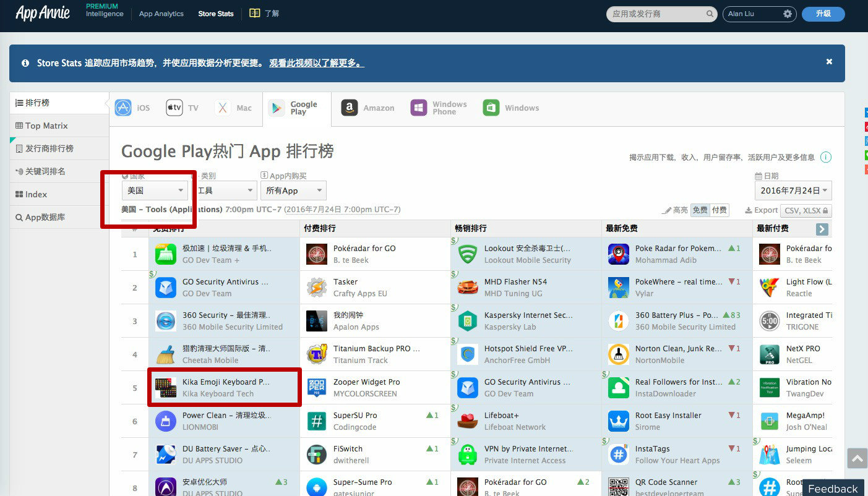Open the Windows store tab

(x=511, y=108)
